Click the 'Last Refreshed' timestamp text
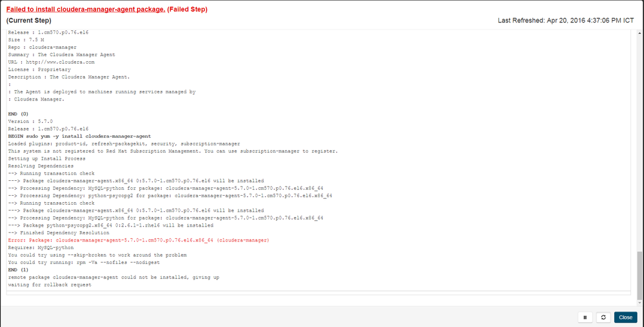This screenshot has width=644, height=327. coord(566,21)
